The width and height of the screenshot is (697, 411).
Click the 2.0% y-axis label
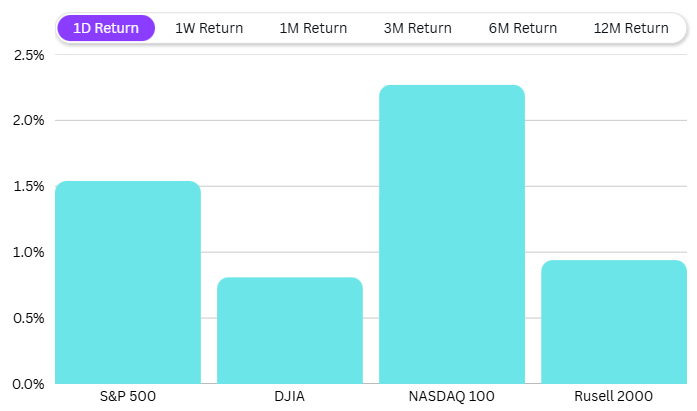28,121
